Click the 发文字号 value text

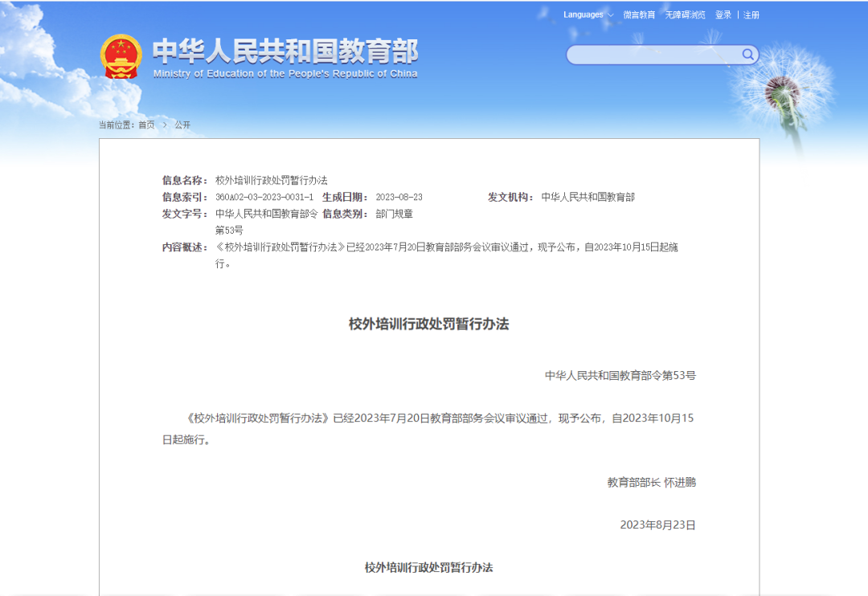click(x=266, y=214)
